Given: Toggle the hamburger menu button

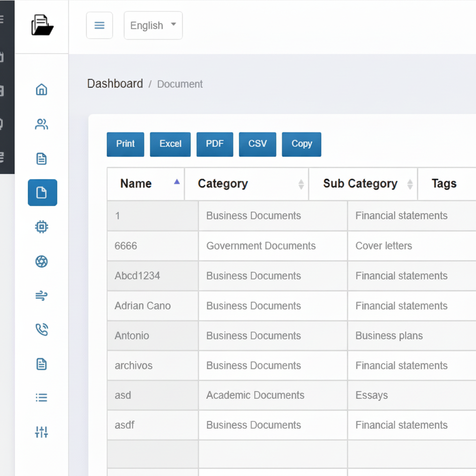Looking at the screenshot, I should point(100,25).
